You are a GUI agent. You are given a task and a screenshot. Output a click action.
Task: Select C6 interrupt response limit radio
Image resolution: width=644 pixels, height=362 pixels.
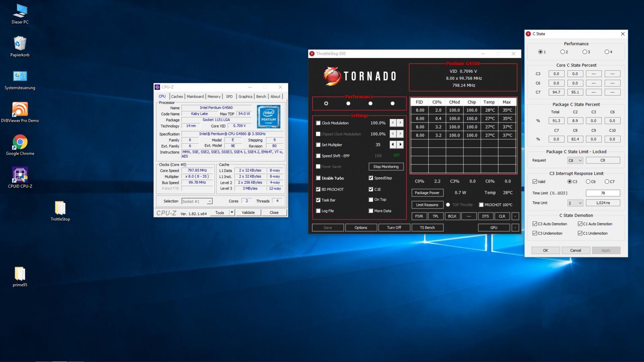click(588, 182)
